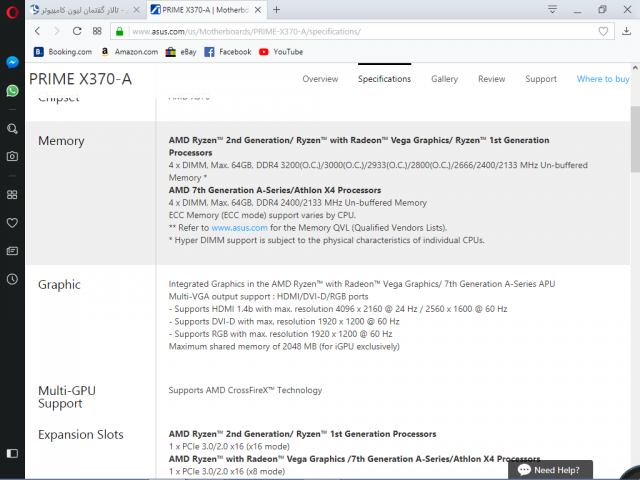View the green padlock site info
This screenshot has height=480, width=640.
coord(120,31)
